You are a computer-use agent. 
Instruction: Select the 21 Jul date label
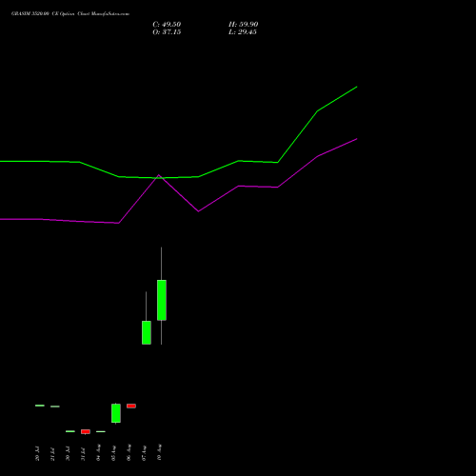point(52,454)
